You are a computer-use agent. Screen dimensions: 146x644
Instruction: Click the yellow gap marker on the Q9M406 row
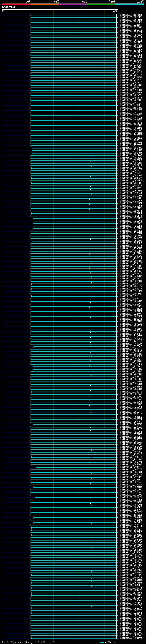91,177
